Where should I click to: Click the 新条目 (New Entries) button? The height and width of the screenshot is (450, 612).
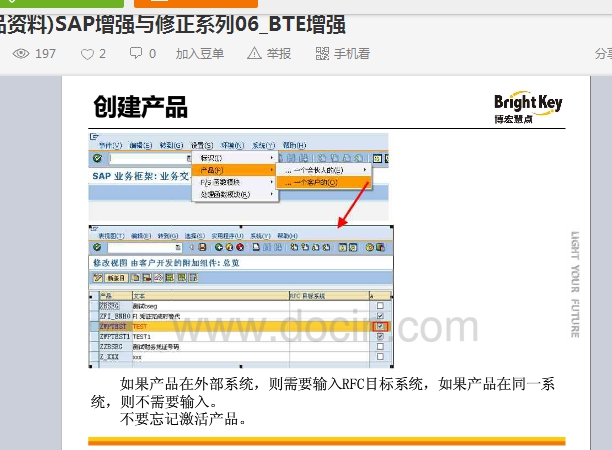click(116, 277)
